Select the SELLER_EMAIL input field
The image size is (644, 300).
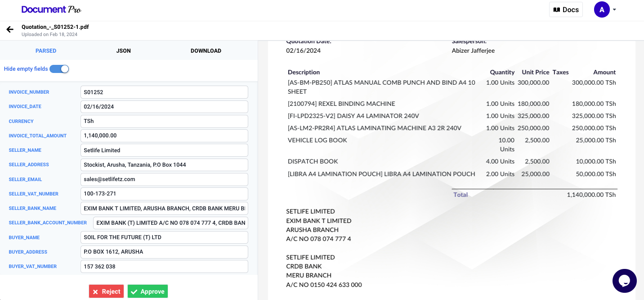pyautogui.click(x=164, y=179)
